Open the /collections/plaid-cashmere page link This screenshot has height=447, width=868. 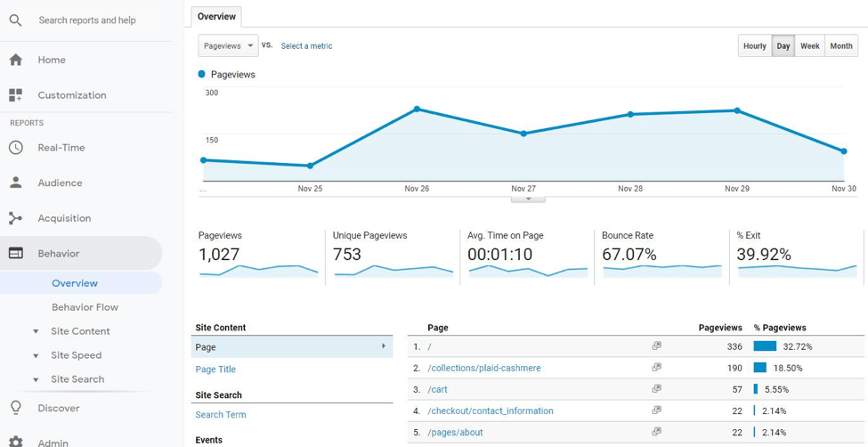tap(483, 368)
